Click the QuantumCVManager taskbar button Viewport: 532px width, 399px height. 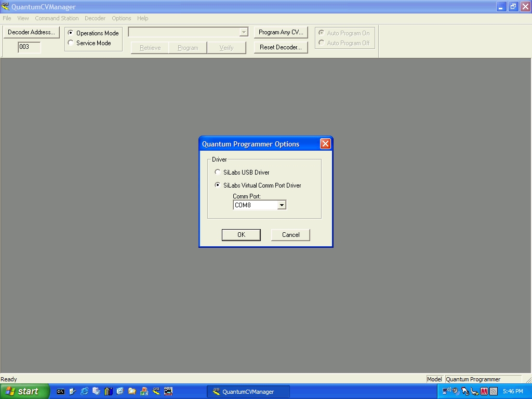tap(248, 392)
